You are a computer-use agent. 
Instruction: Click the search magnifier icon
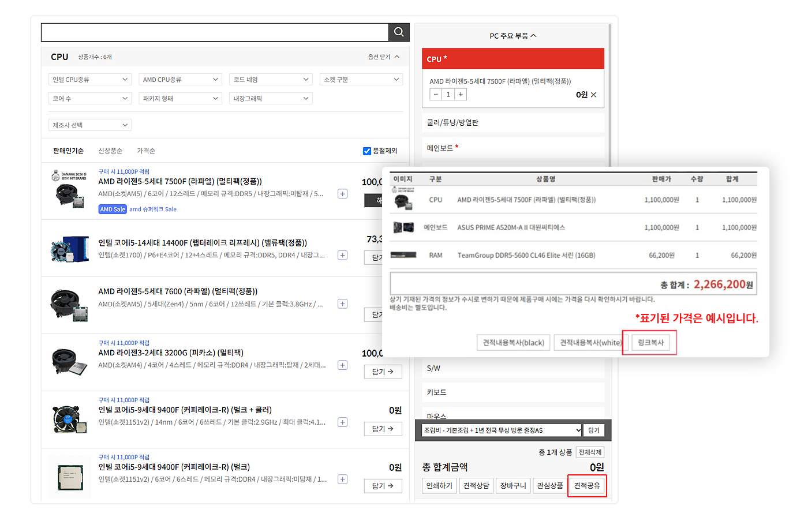click(399, 32)
